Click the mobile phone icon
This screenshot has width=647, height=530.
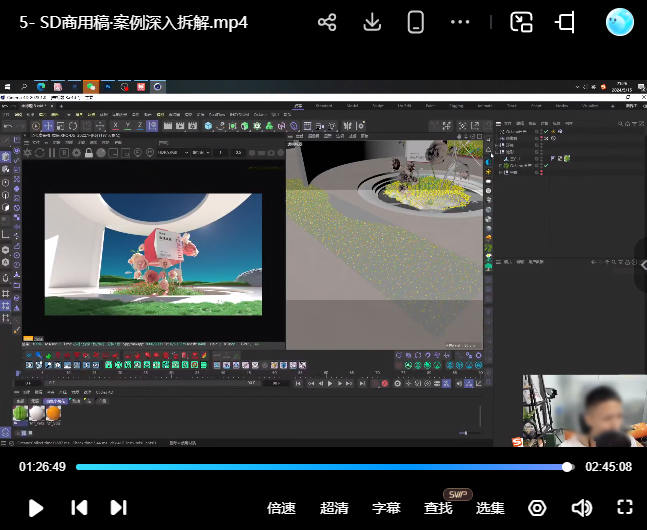click(416, 22)
